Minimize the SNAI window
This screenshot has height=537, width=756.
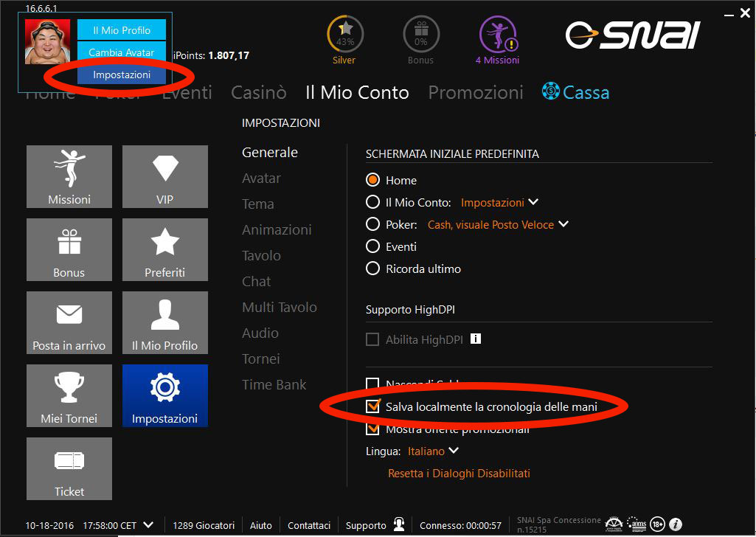(729, 15)
